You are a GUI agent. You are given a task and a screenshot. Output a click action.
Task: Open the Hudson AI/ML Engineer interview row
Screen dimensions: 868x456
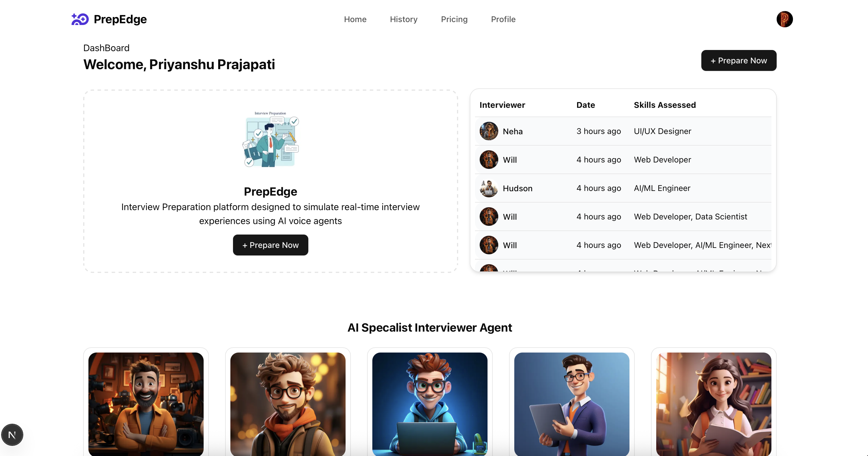tap(623, 188)
